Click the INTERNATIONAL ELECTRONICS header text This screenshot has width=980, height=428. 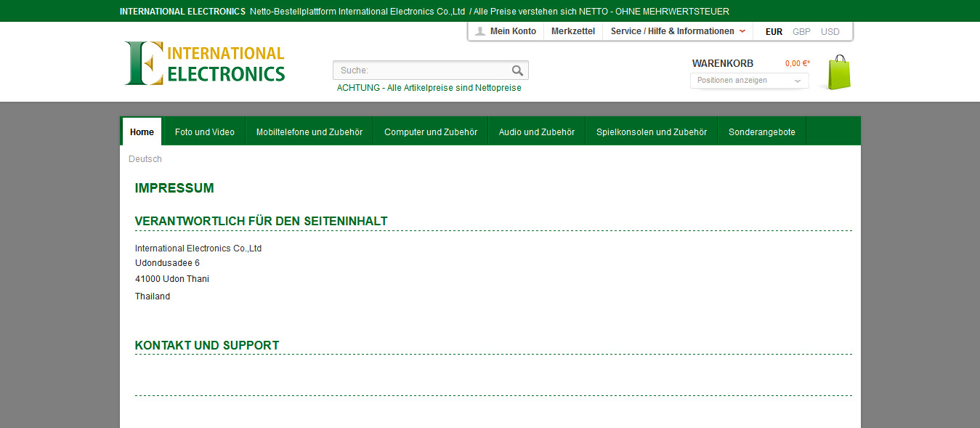[182, 12]
